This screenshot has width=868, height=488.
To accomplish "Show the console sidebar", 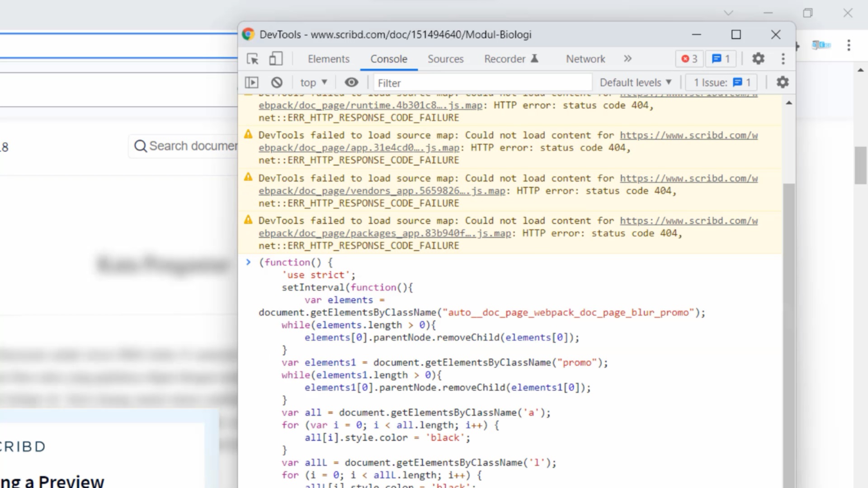I will [x=252, y=82].
